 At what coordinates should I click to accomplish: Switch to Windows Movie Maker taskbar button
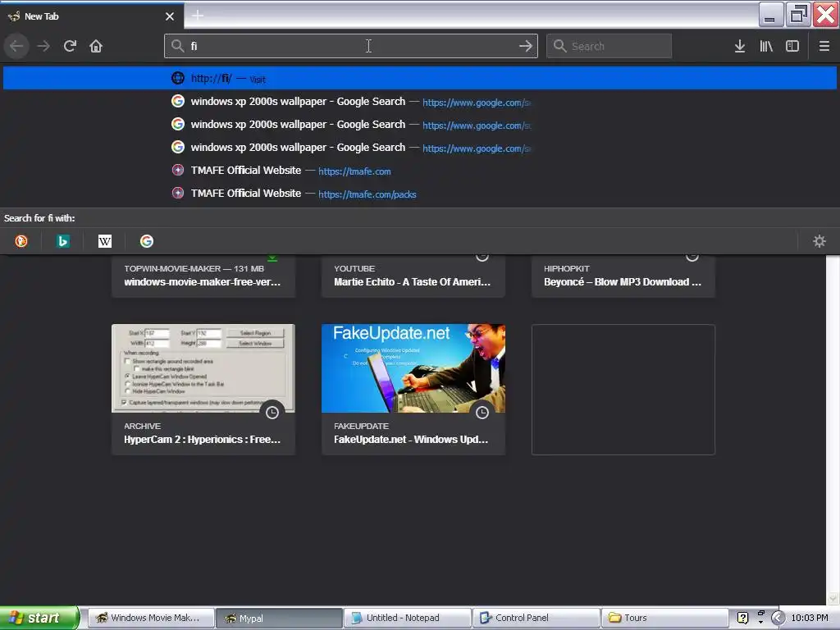151,619
